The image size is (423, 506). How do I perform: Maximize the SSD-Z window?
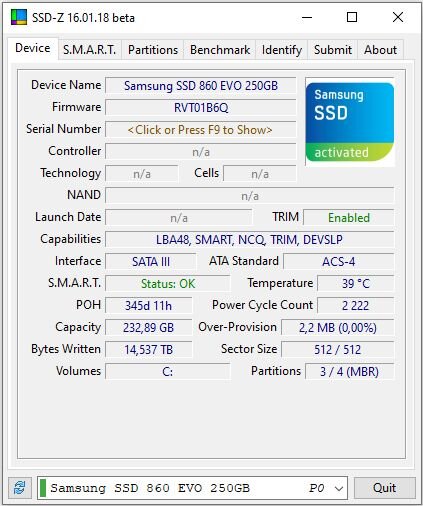tap(352, 17)
